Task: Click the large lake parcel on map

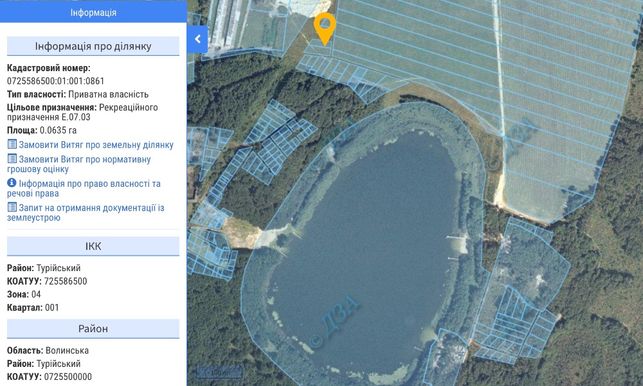Action: [365, 246]
